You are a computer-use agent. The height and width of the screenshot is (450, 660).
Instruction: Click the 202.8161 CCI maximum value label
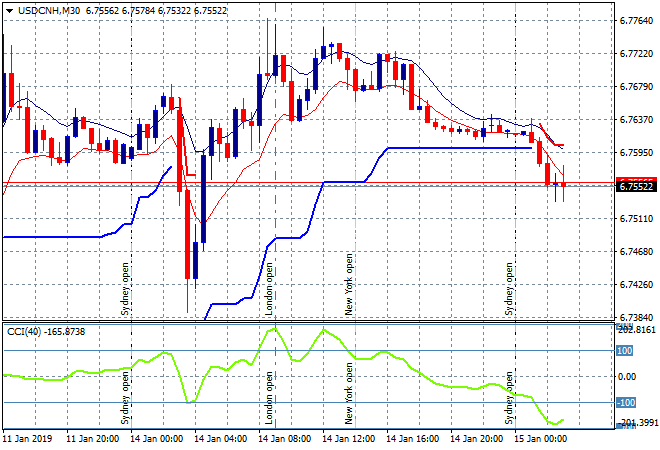[x=636, y=328]
